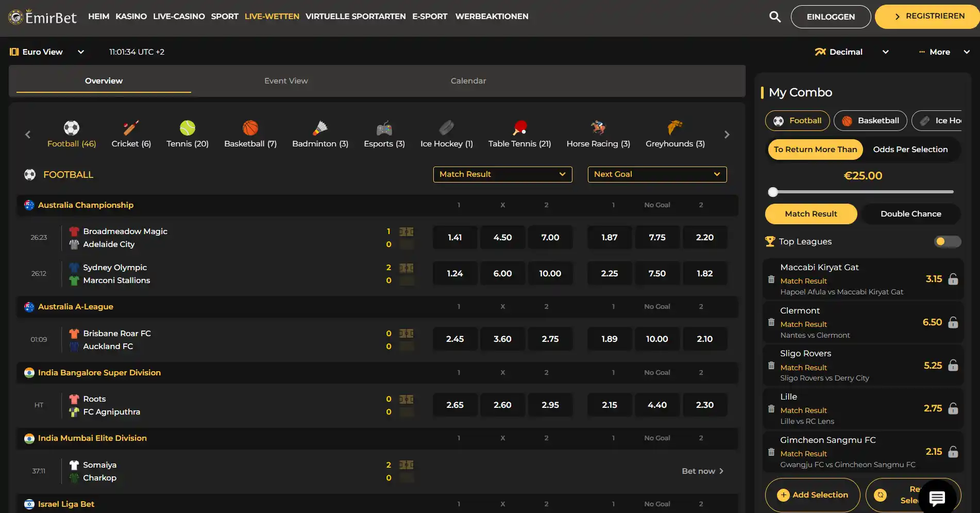Toggle the Top Leagues switch
Screen dimensions: 980x513
click(x=947, y=241)
